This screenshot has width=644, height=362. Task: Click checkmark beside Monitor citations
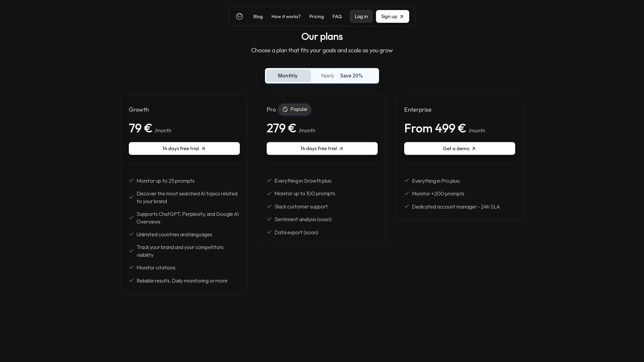[131, 267]
